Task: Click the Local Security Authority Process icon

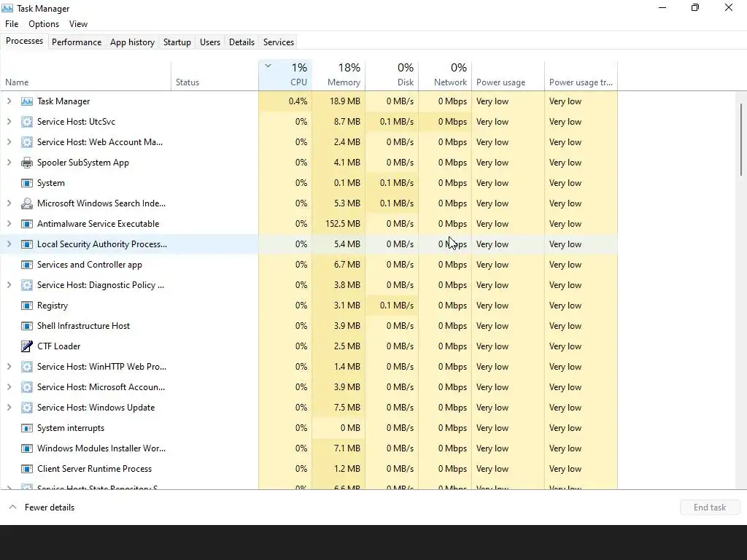Action: coord(27,244)
